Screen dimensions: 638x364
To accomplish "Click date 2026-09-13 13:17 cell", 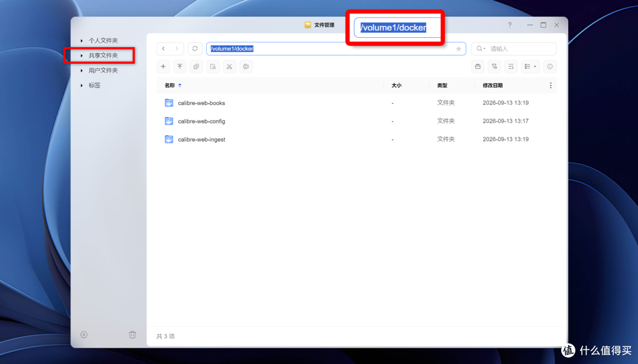I will [506, 121].
